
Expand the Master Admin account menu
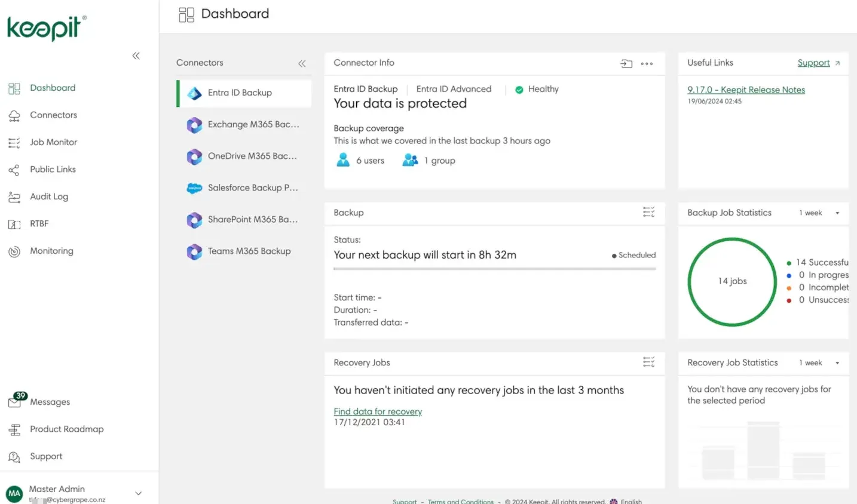138,493
